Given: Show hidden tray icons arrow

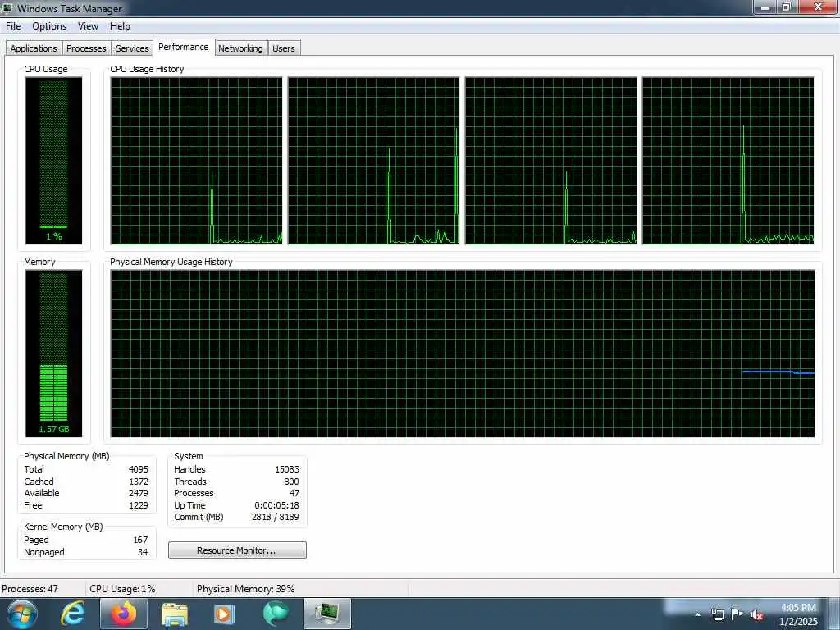Looking at the screenshot, I should pos(697,614).
